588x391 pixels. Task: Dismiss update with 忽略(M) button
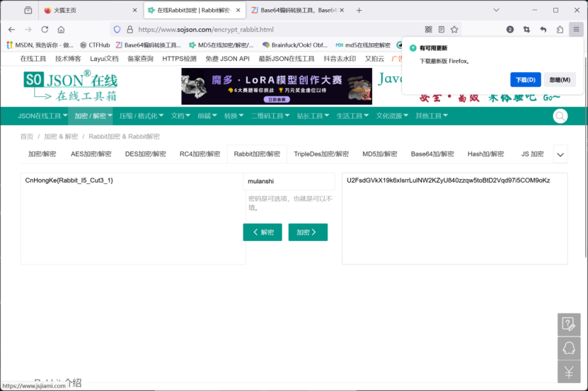click(x=560, y=79)
